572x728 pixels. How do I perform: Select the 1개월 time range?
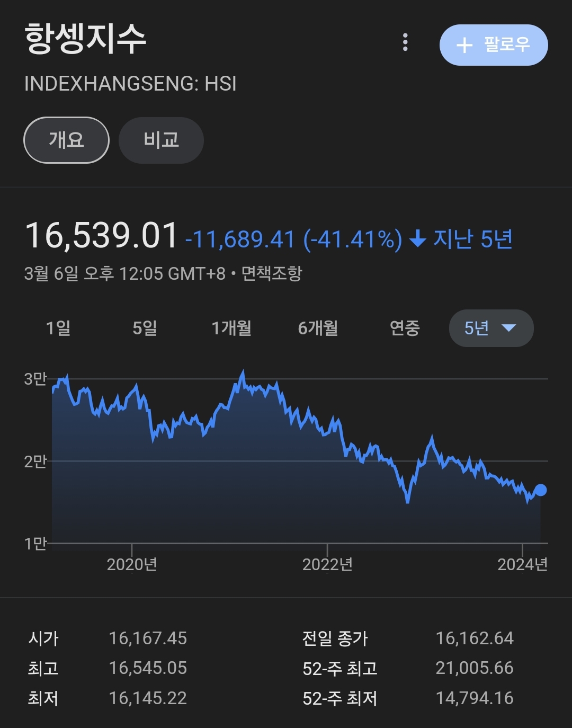click(231, 328)
